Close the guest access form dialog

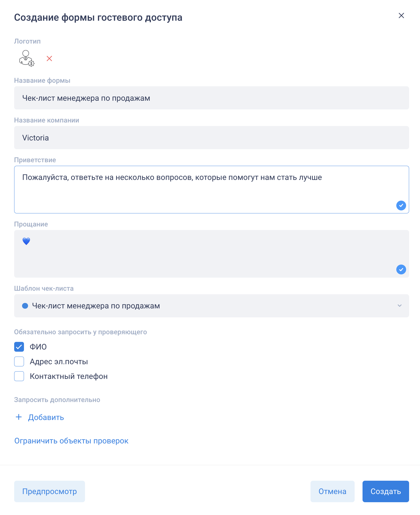401,16
